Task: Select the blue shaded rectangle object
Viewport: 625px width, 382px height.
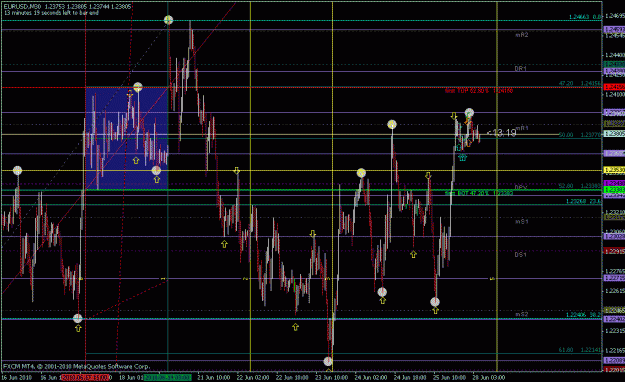Action: (126, 138)
